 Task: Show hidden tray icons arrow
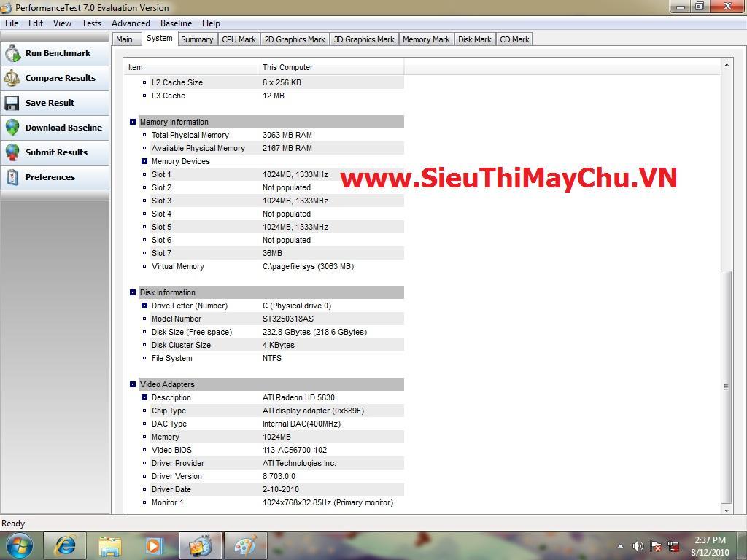(x=620, y=546)
